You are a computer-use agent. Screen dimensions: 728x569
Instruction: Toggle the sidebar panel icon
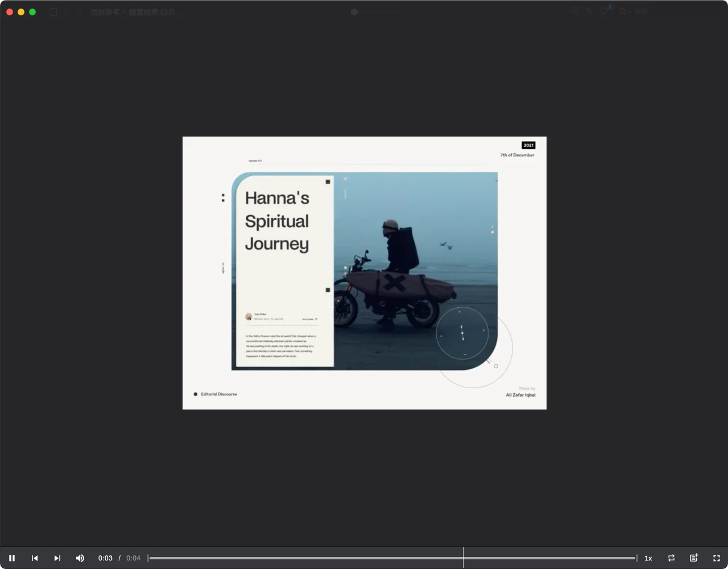point(53,12)
